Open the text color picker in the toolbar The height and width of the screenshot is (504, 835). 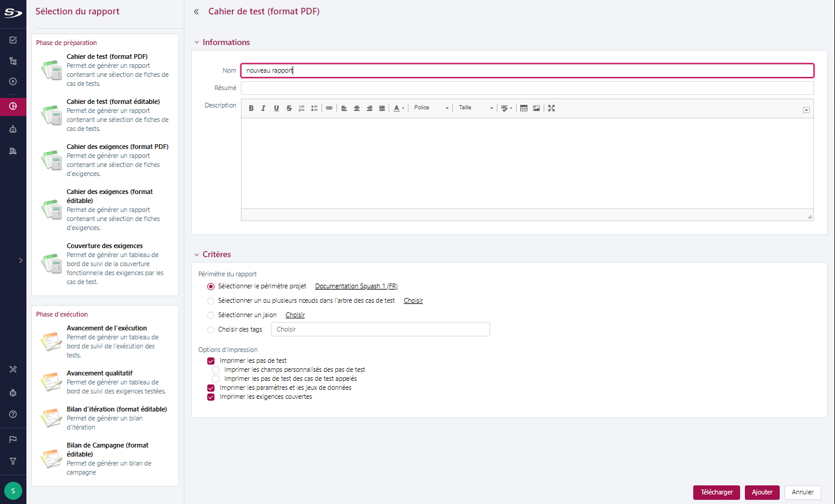(397, 108)
